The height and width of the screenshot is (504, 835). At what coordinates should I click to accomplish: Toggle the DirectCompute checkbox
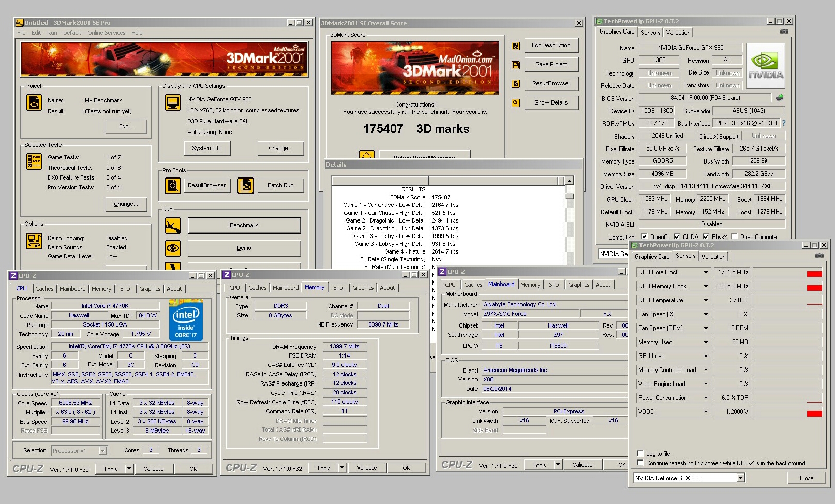click(x=734, y=237)
